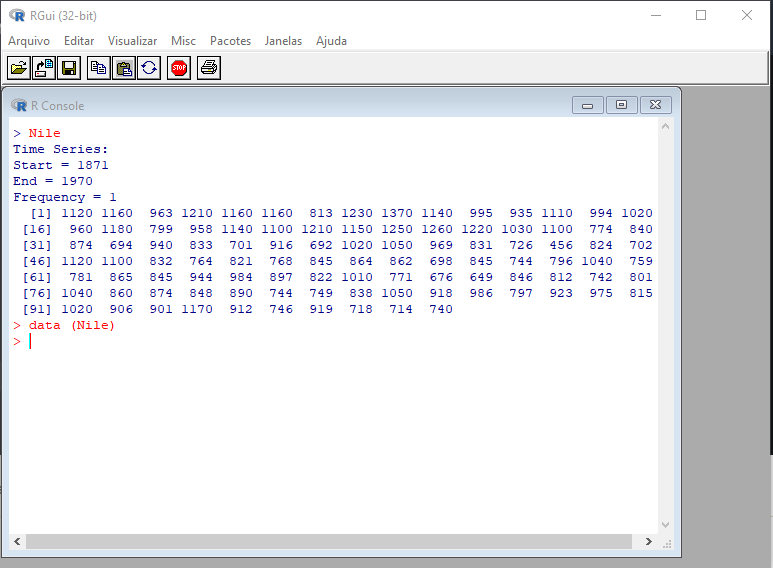Click the Open script toolbar icon
Screen dimensions: 773x568
[x=19, y=68]
